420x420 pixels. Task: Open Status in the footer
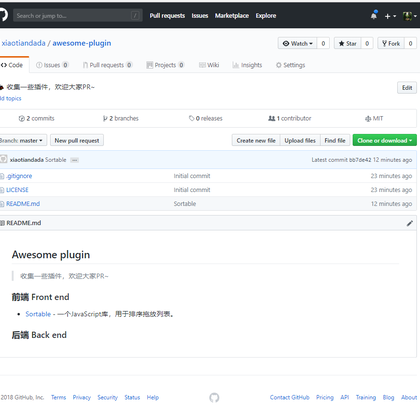coord(132,397)
